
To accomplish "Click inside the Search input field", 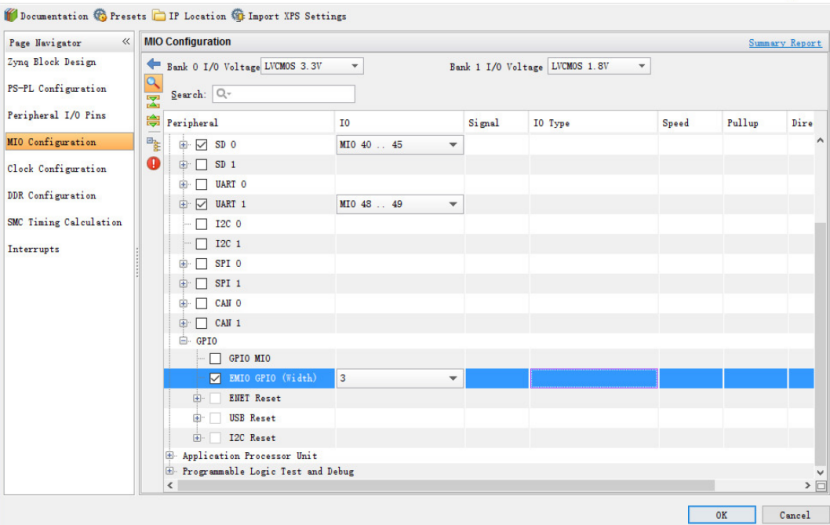I will pyautogui.click(x=284, y=94).
